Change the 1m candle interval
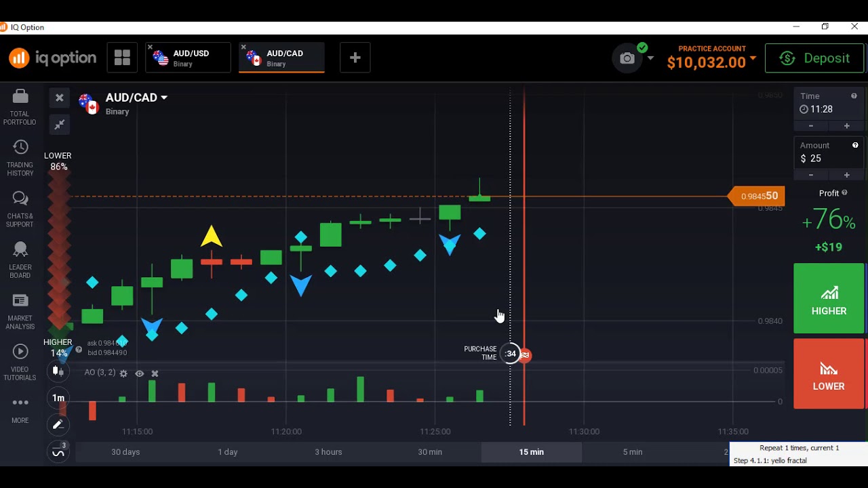Image resolution: width=868 pixels, height=488 pixels. 58,398
